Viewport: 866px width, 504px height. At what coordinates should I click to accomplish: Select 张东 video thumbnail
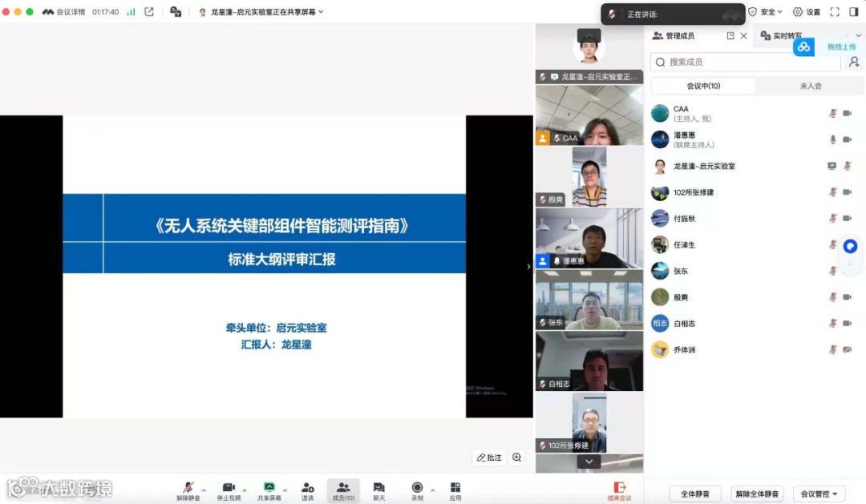click(589, 299)
